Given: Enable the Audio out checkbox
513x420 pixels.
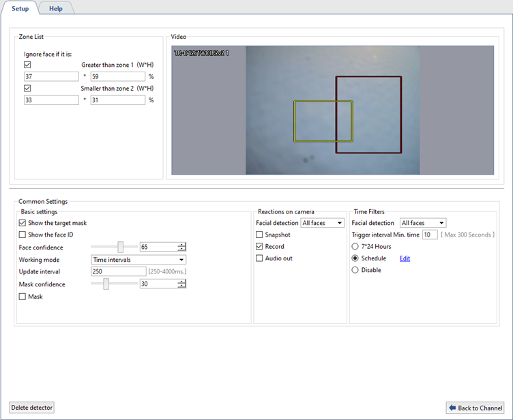Looking at the screenshot, I should pos(259,258).
